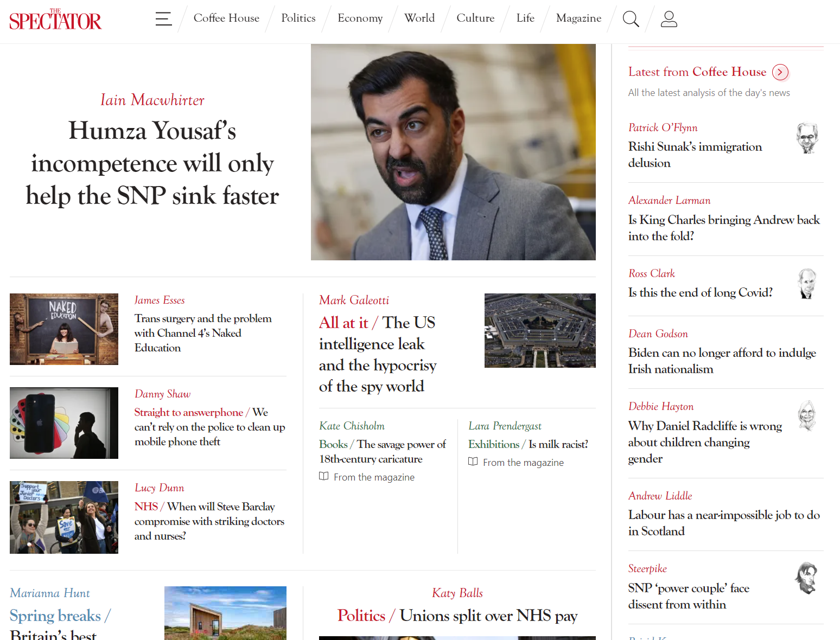Click Debbie Hayton caricature portrait
840x640 pixels.
coord(807,416)
